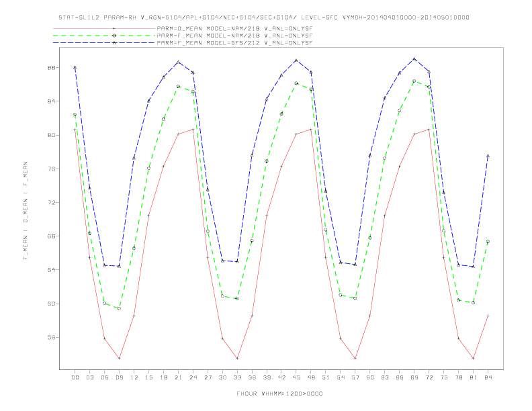Click the x-axis title FHOUR VHHMM:1200>0000

[279, 394]
